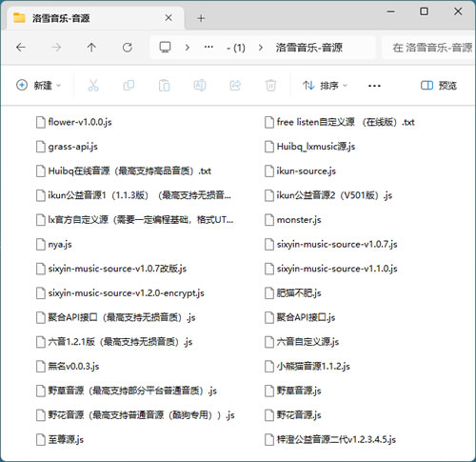The height and width of the screenshot is (462, 476).
Task: Show hidden breadcrumb path via ellipsis
Action: click(208, 47)
